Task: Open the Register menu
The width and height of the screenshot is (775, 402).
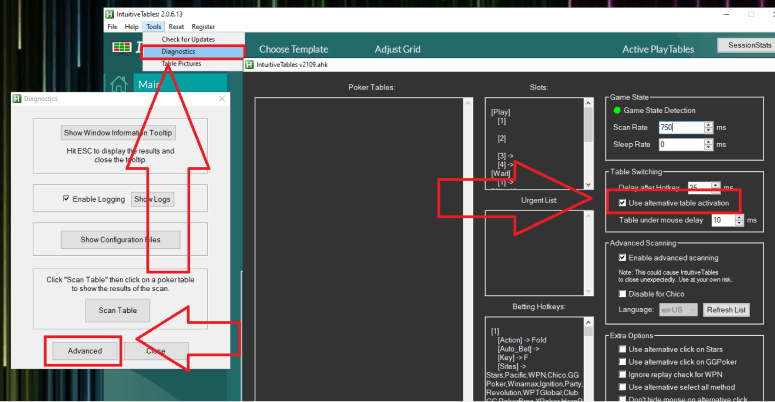Action: 203,27
